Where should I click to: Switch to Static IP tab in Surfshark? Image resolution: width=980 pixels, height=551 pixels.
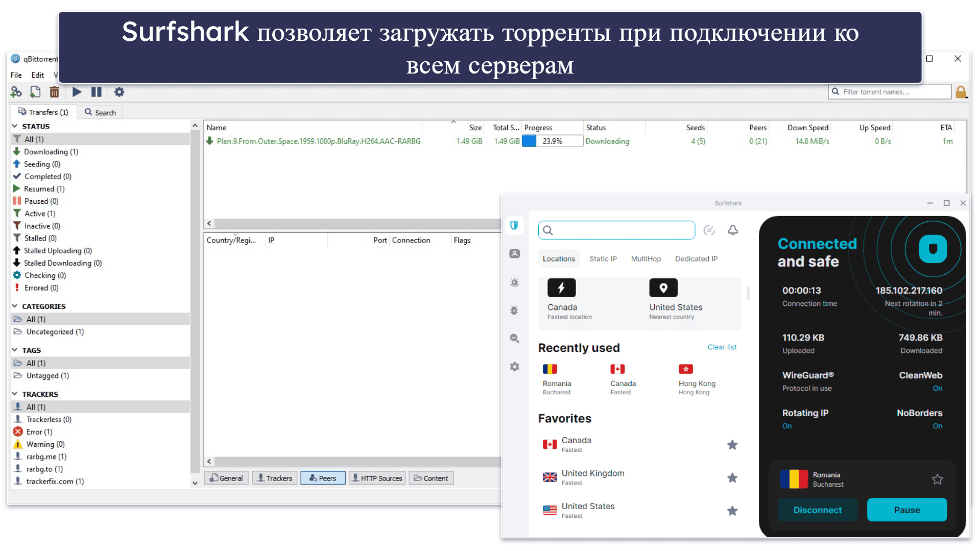[x=603, y=259]
